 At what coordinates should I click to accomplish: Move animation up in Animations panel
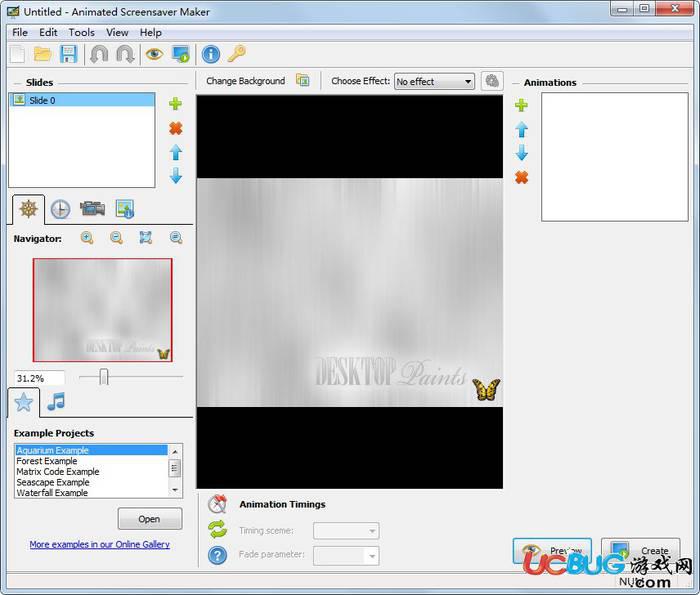521,130
